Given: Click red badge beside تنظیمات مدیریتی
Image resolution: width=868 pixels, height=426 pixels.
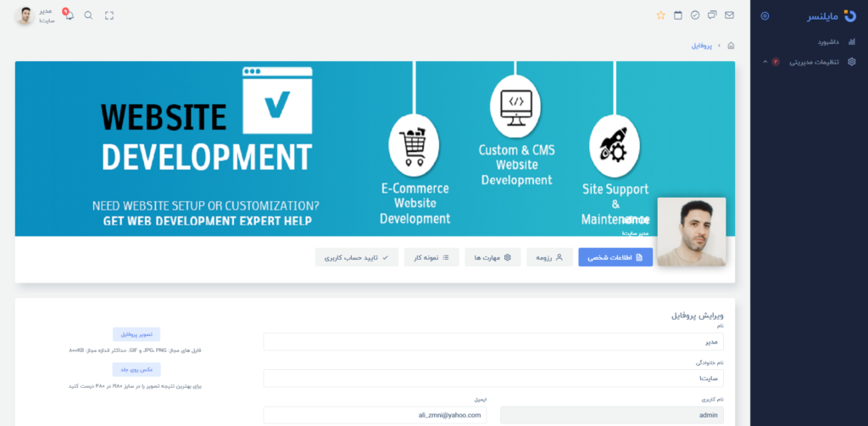Looking at the screenshot, I should [x=776, y=61].
